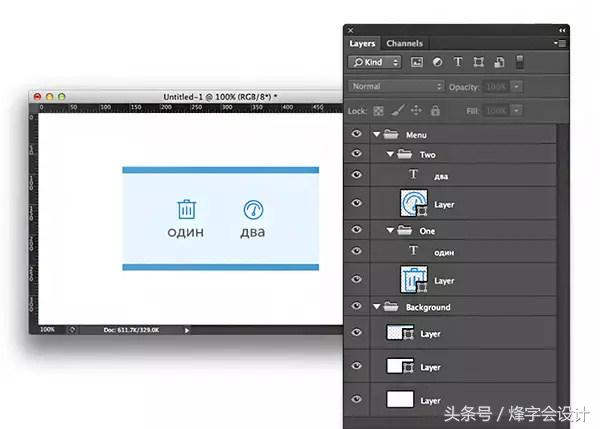600x429 pixels.
Task: Select the top Background group layer thumbnail
Action: tap(400, 333)
